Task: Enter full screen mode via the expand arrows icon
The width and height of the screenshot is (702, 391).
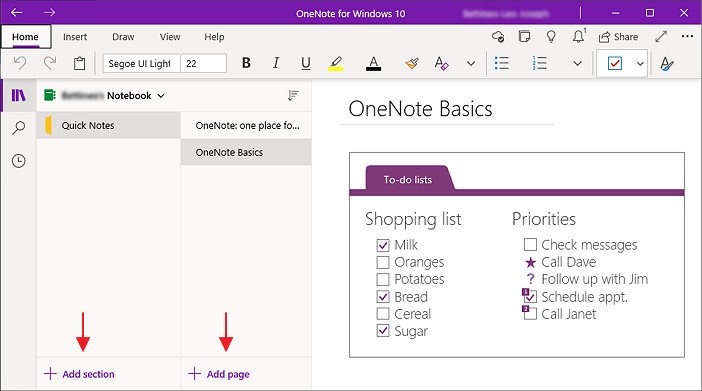Action: (661, 37)
